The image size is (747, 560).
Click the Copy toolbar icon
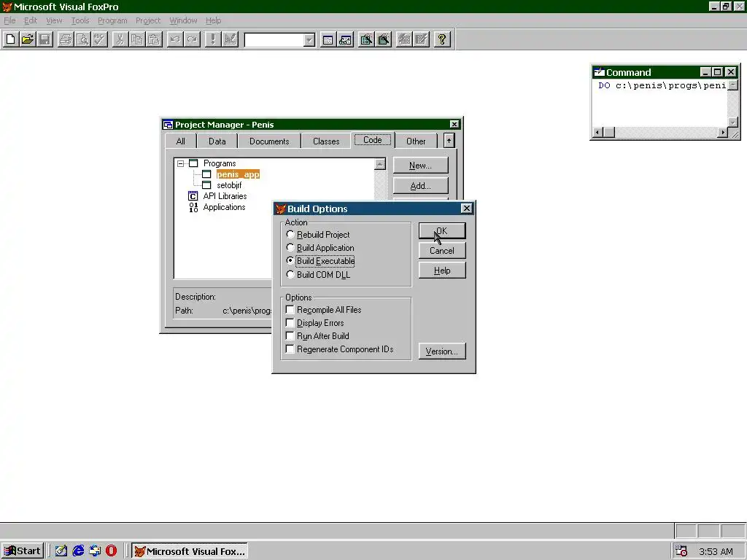click(137, 39)
